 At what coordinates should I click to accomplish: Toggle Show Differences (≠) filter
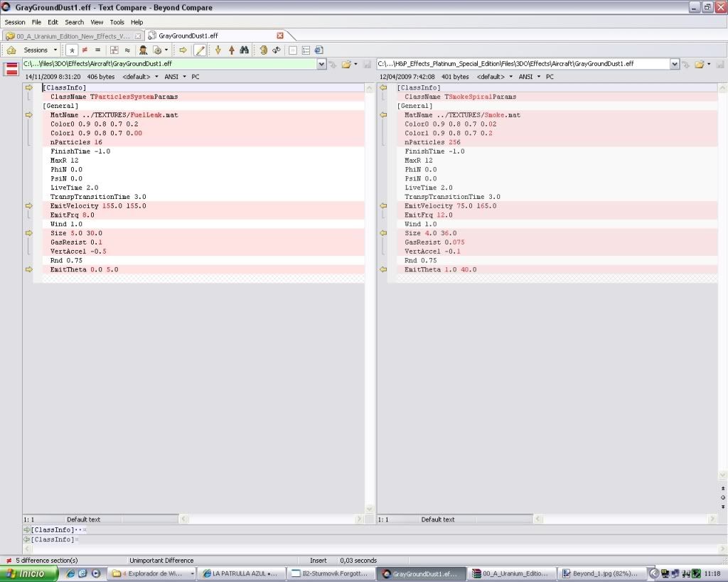pyautogui.click(x=85, y=50)
